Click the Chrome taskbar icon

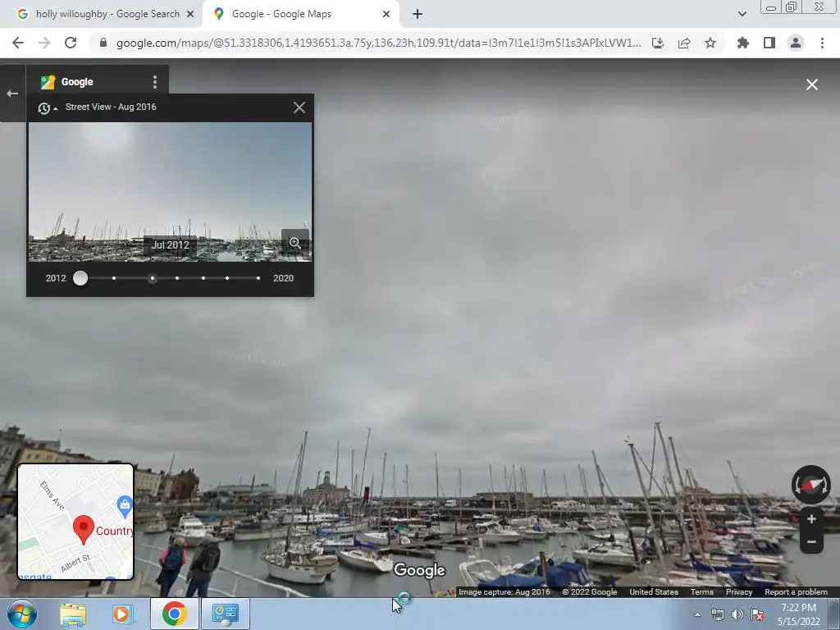coord(175,614)
